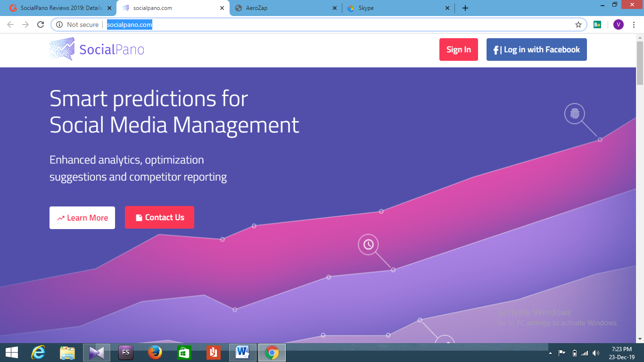Viewport: 644px width, 362px height.
Task: Open File Explorer from taskbar
Action: [67, 353]
